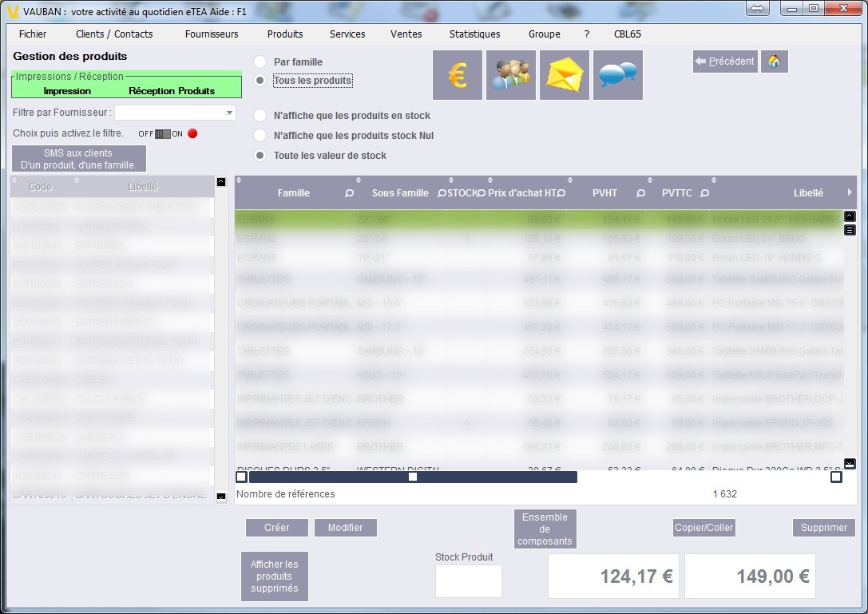Open the clients group icon

[511, 75]
